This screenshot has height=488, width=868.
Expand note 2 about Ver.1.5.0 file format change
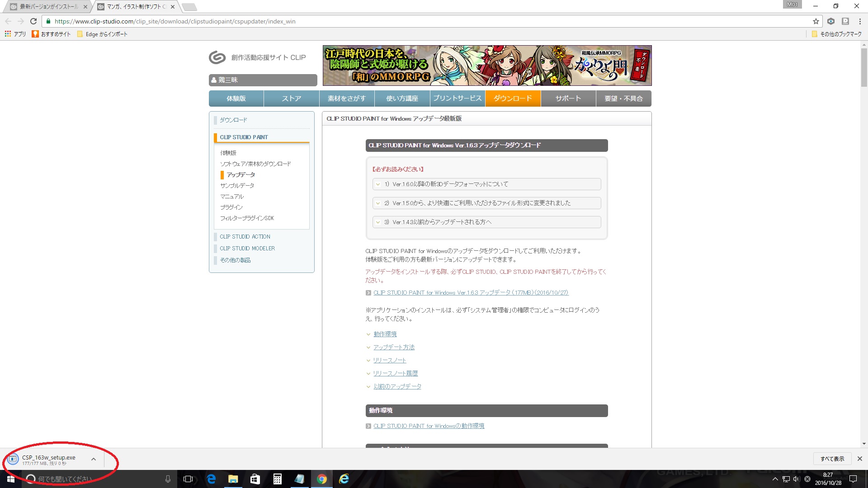(x=487, y=203)
